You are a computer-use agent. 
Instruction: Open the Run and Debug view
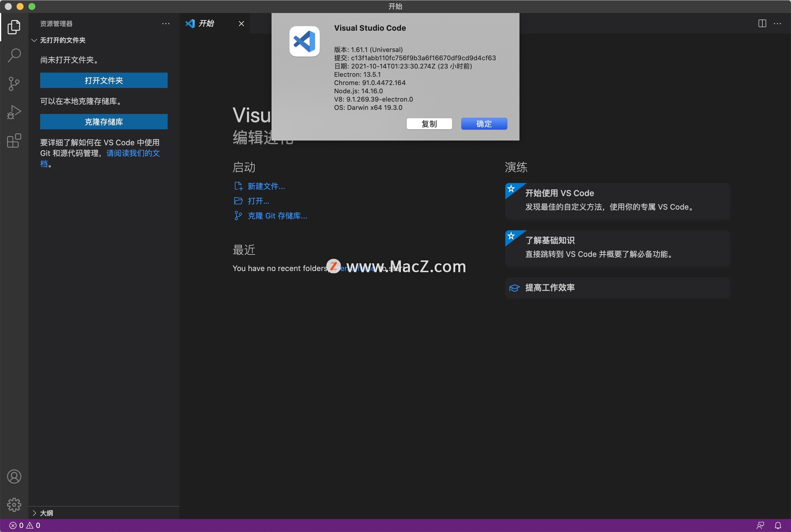coord(14,112)
